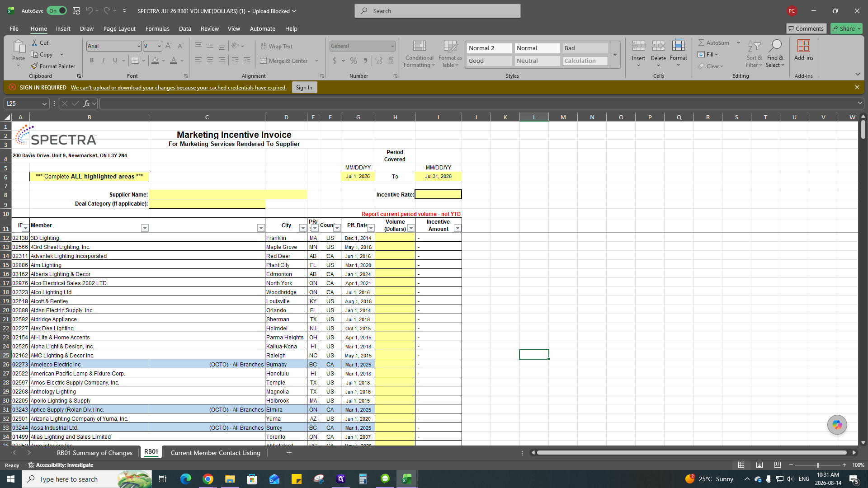The width and height of the screenshot is (868, 488).
Task: Adjust the zoom slider in status bar
Action: (x=817, y=465)
